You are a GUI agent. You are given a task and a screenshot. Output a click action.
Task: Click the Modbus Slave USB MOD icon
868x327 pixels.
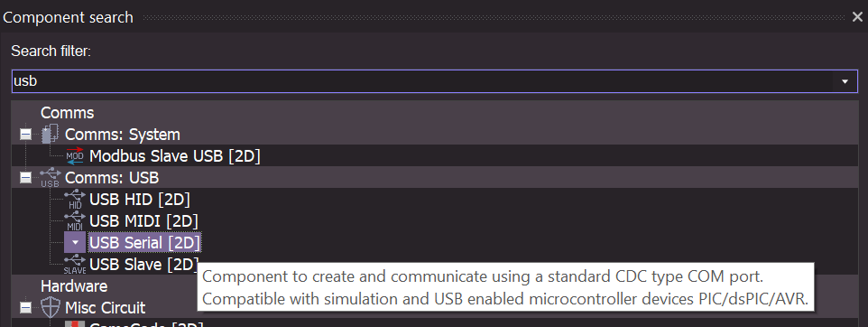[x=75, y=155]
